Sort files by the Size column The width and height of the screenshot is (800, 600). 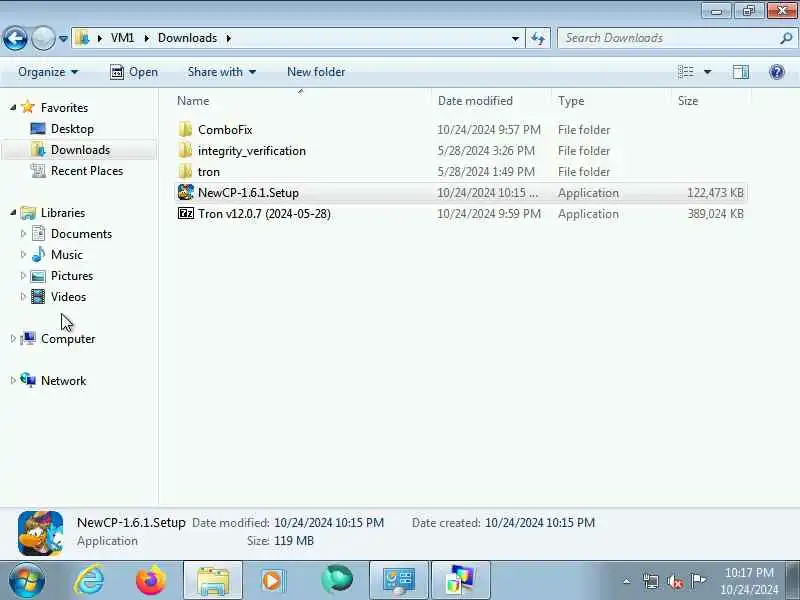[x=712, y=101]
